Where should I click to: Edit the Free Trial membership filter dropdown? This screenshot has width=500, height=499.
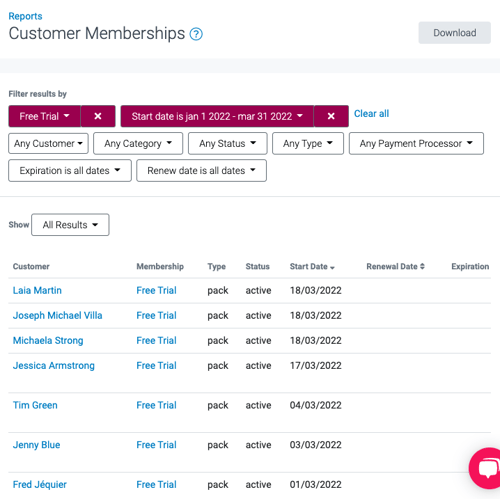(44, 116)
